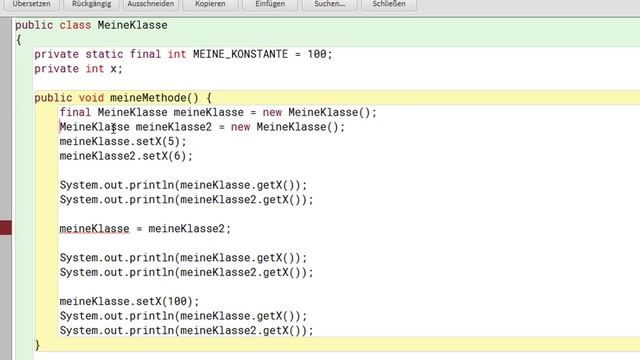Image resolution: width=640 pixels, height=360 pixels.
Task: Click the class name in 'public class MeineKlasse'
Action: [132, 25]
